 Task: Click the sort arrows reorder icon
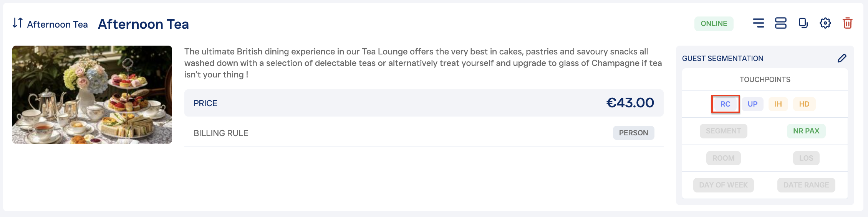tap(18, 23)
